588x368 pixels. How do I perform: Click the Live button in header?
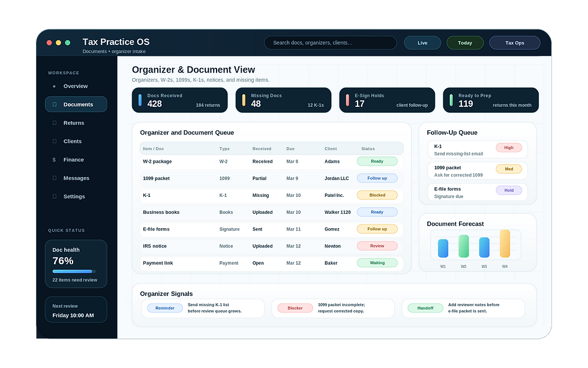click(x=422, y=43)
